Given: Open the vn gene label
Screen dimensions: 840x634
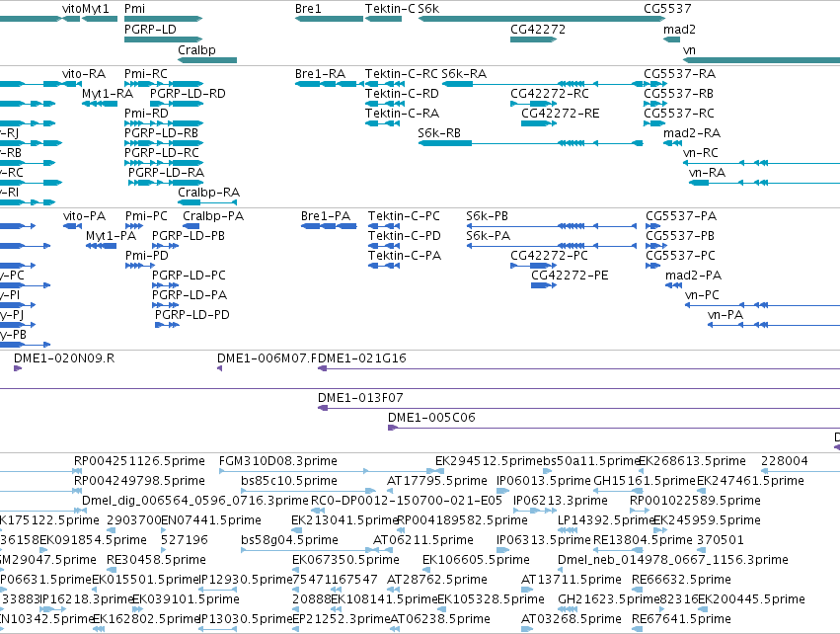Looking at the screenshot, I should (689, 49).
